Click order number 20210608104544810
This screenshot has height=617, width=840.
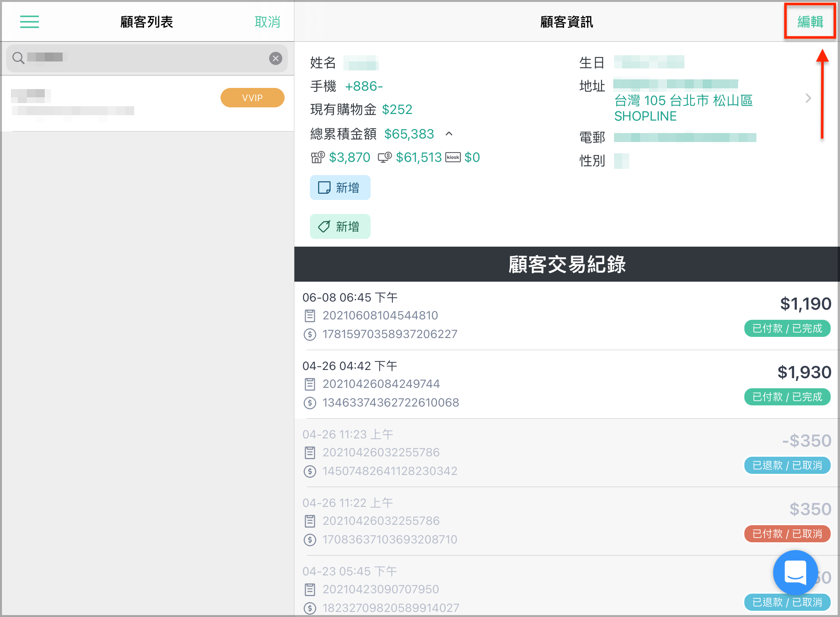coord(380,316)
